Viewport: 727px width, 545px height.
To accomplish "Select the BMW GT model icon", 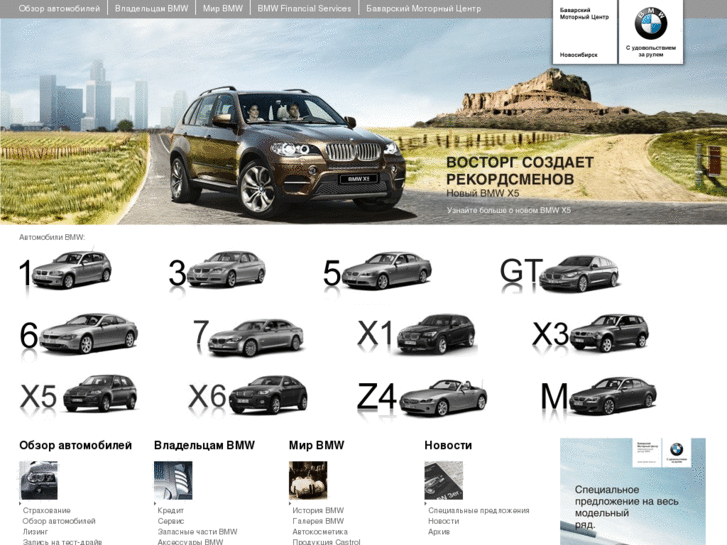I will (x=559, y=274).
